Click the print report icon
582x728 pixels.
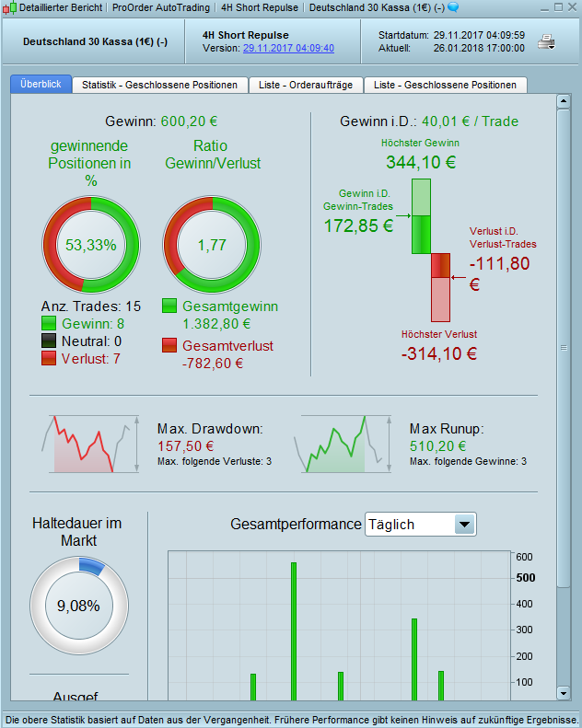[546, 42]
